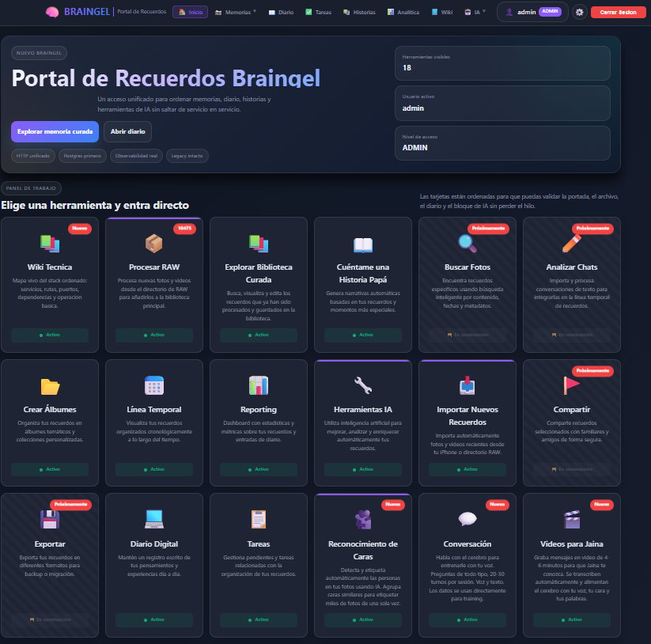
Task: Open Exportar via the floppy disk icon
Action: [49, 521]
